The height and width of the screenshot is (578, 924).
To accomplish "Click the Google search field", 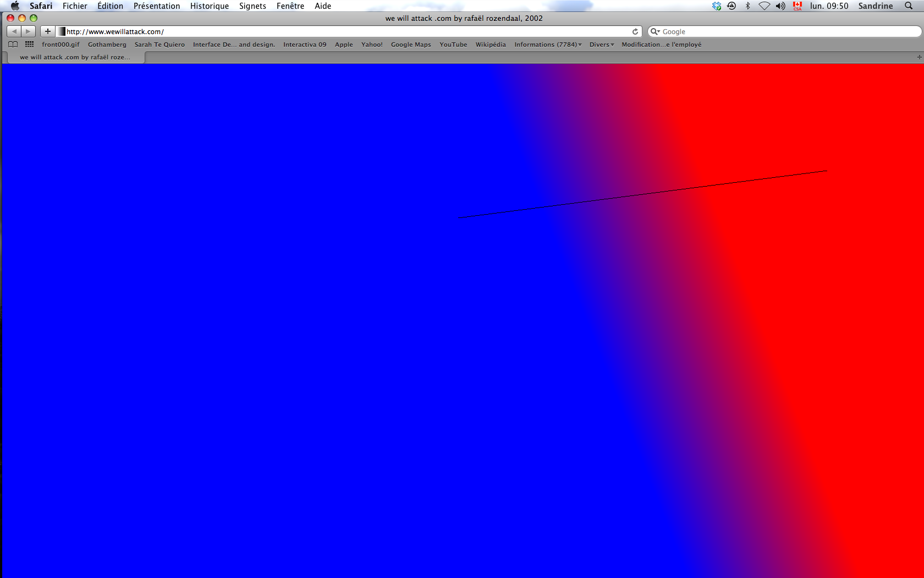I will [x=784, y=31].
